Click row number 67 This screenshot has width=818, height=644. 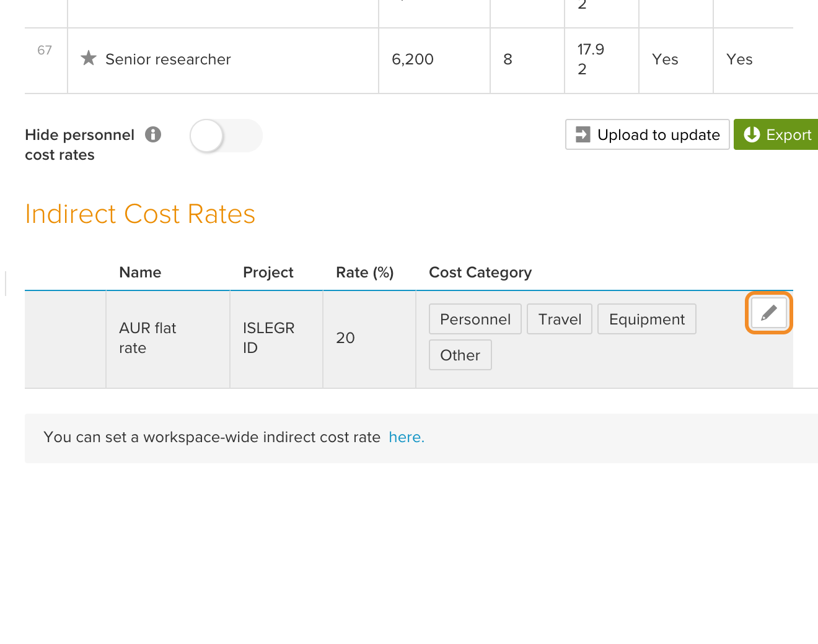[x=45, y=50]
